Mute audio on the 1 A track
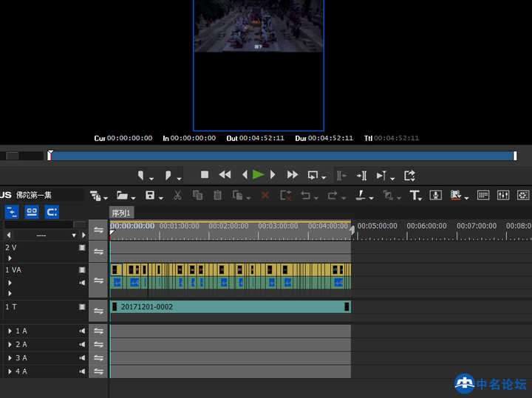This screenshot has height=398, width=532. click(x=83, y=332)
